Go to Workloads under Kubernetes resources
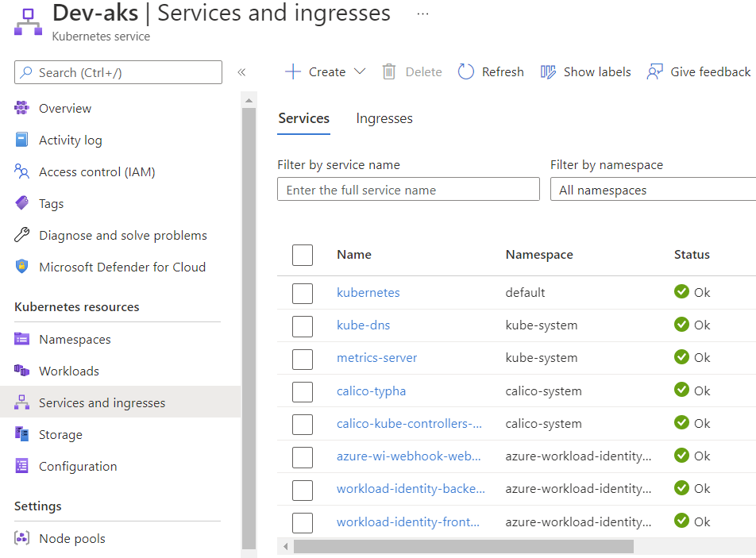The height and width of the screenshot is (558, 756). coord(69,371)
